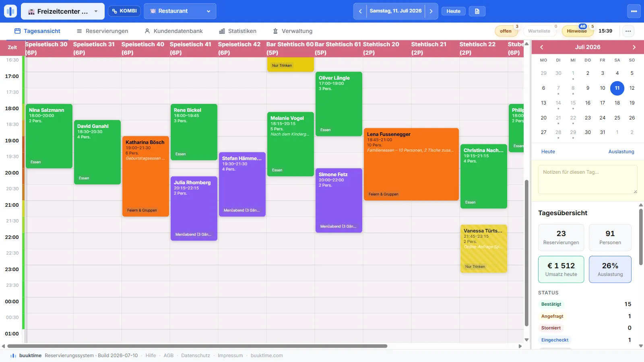Go to previous day with left chevron
This screenshot has height=362, width=644.
click(x=360, y=11)
